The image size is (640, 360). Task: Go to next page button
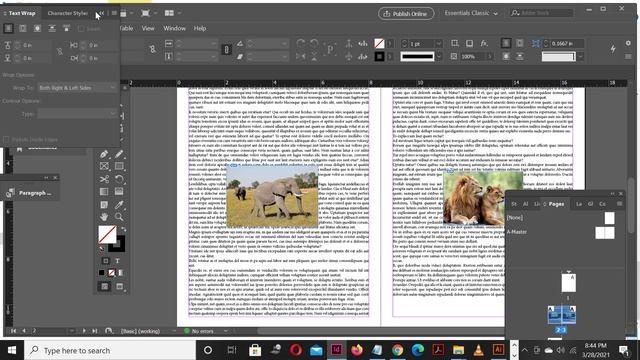(x=84, y=331)
